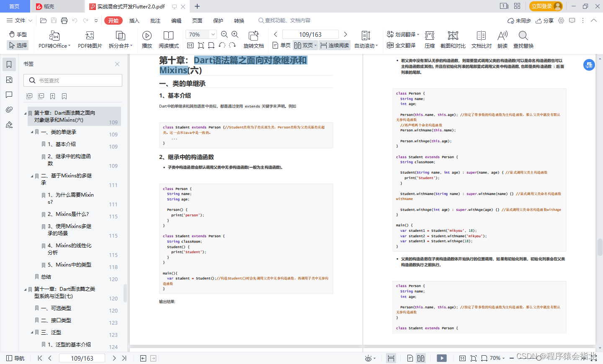Open 编辑 ribbon tab
Screen dimensions: 603x364
pos(176,21)
